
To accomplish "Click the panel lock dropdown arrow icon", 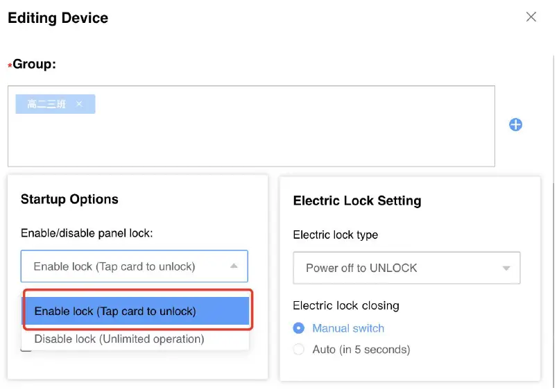I will pos(234,266).
